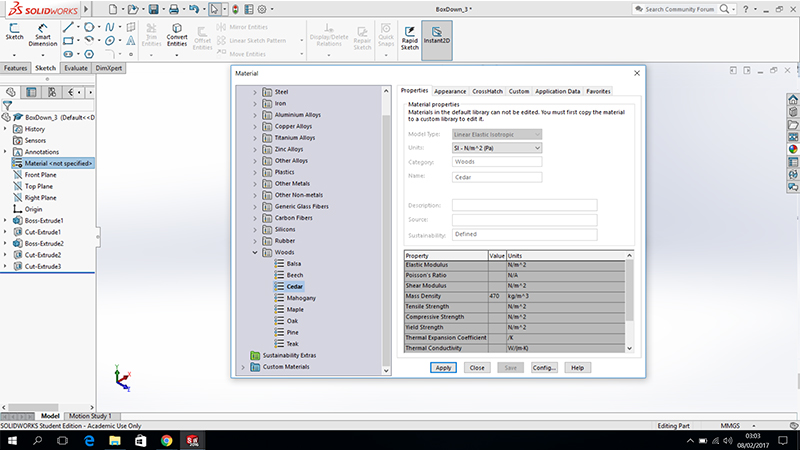Select Mahogany wood material
The width and height of the screenshot is (800, 450).
(x=301, y=298)
